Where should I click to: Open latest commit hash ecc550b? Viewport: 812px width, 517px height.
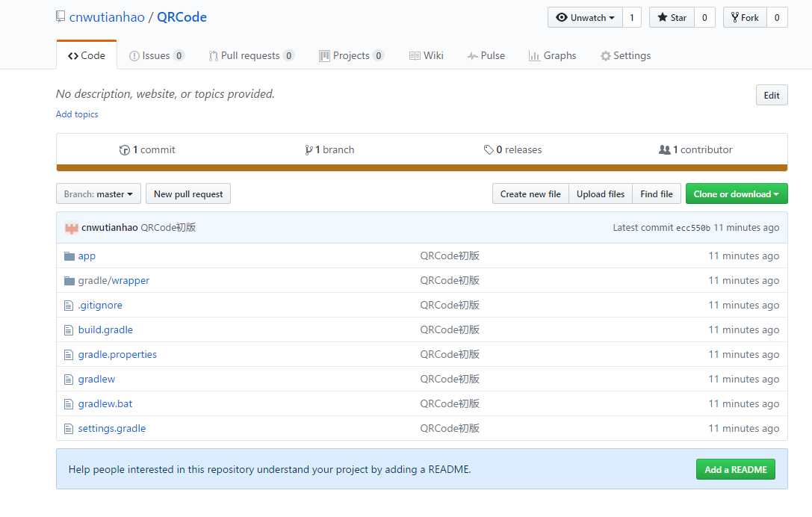point(693,228)
